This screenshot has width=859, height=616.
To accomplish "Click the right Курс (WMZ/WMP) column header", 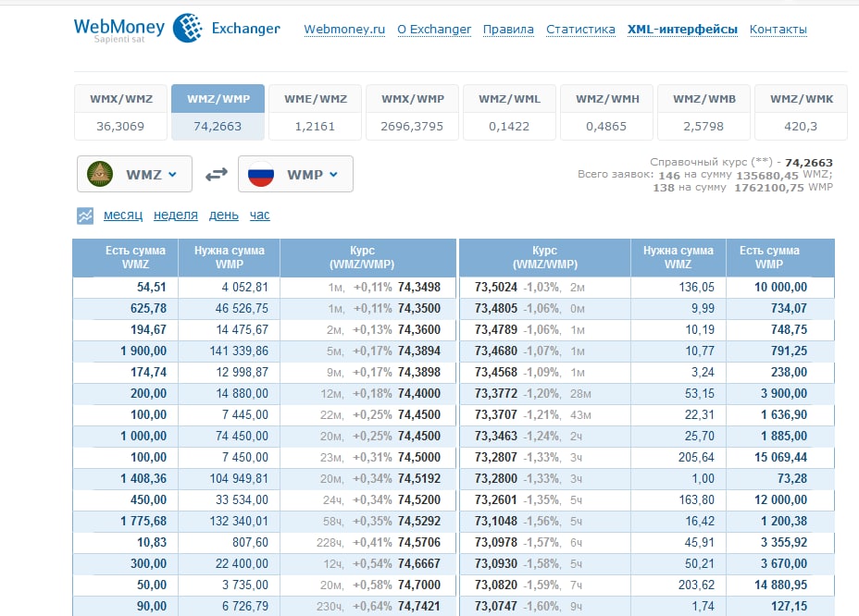I will [545, 257].
